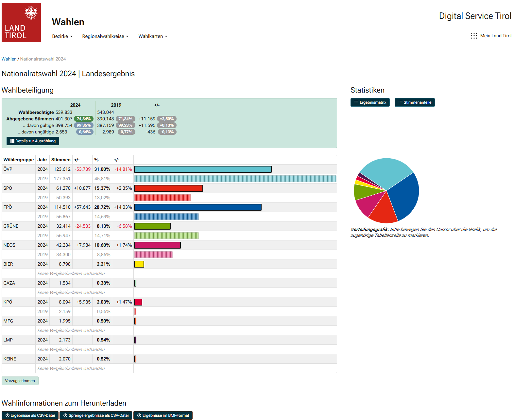This screenshot has width=514, height=420.
Task: Open the Mein Land Tirol grid icon
Action: point(474,36)
